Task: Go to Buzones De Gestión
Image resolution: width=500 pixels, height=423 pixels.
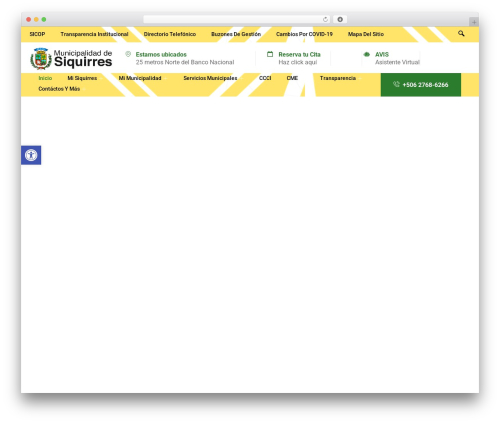Action: (x=236, y=34)
